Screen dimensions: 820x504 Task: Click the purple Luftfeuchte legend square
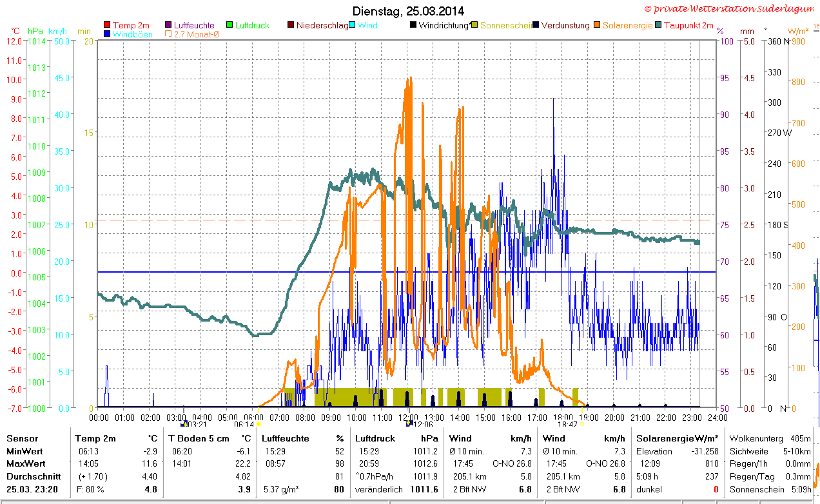(169, 25)
